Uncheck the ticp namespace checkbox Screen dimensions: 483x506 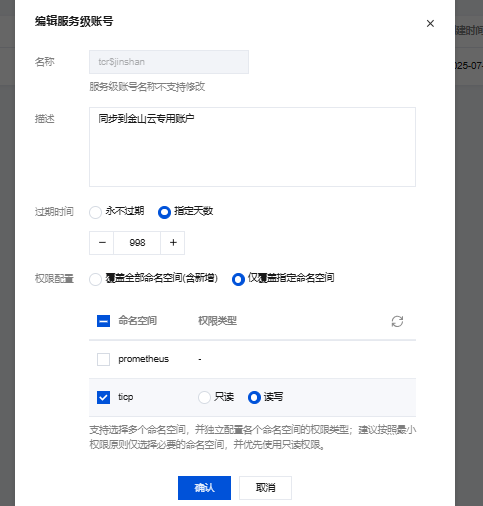pos(103,397)
